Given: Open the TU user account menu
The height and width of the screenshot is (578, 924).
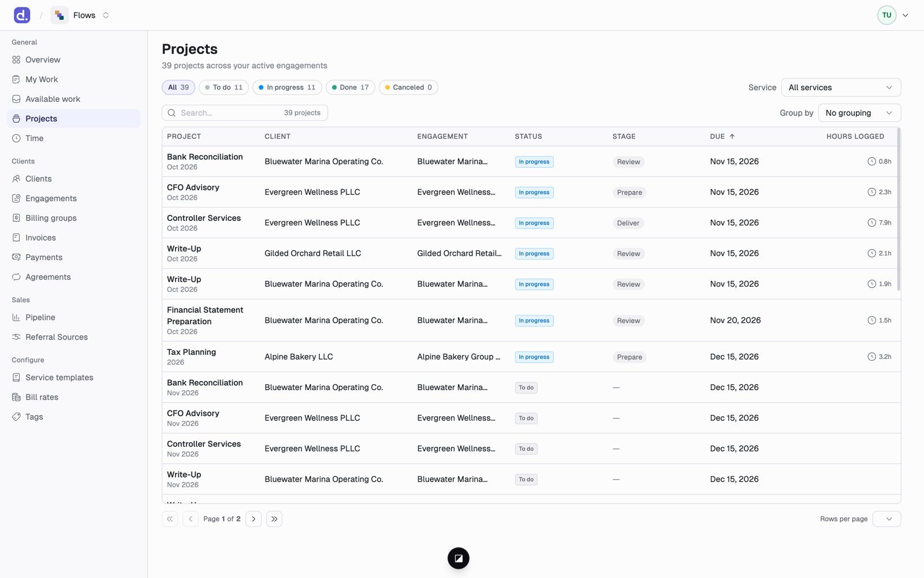Looking at the screenshot, I should pyautogui.click(x=893, y=15).
